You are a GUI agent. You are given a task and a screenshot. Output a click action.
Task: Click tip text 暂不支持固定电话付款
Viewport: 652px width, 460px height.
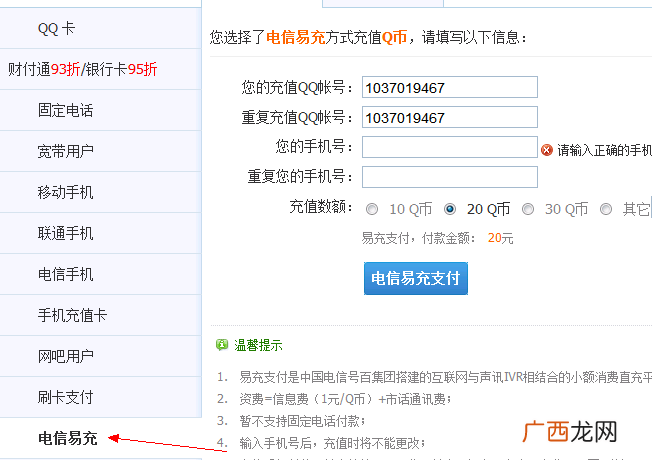[302, 421]
